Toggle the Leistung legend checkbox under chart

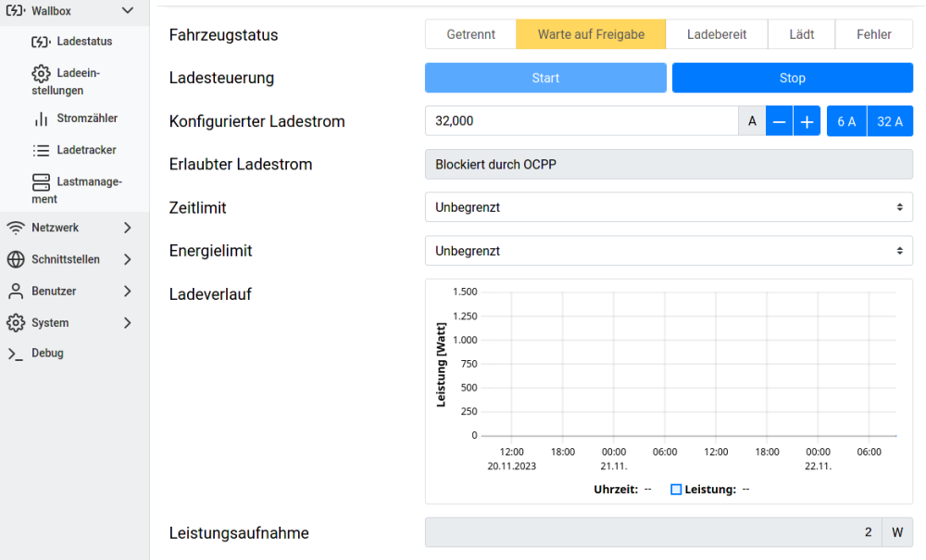click(676, 490)
